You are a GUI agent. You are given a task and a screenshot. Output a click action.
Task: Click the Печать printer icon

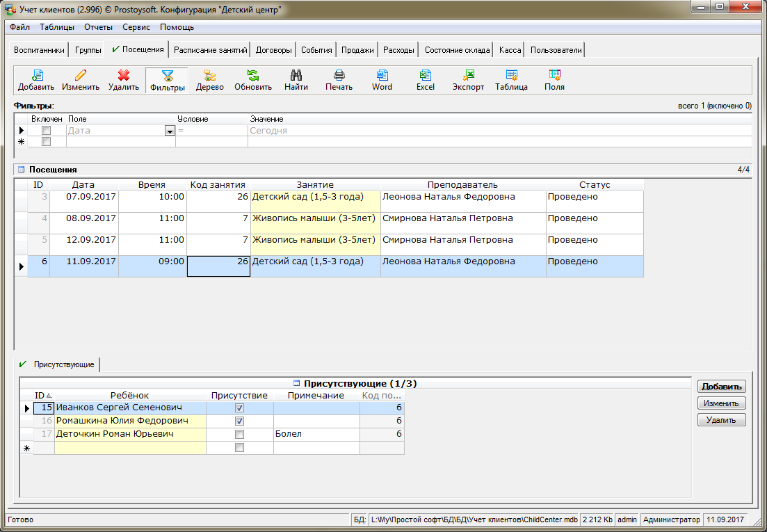(x=339, y=76)
